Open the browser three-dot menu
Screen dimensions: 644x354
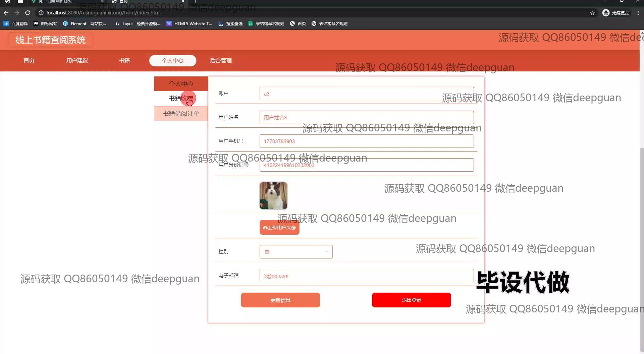pyautogui.click(x=638, y=13)
